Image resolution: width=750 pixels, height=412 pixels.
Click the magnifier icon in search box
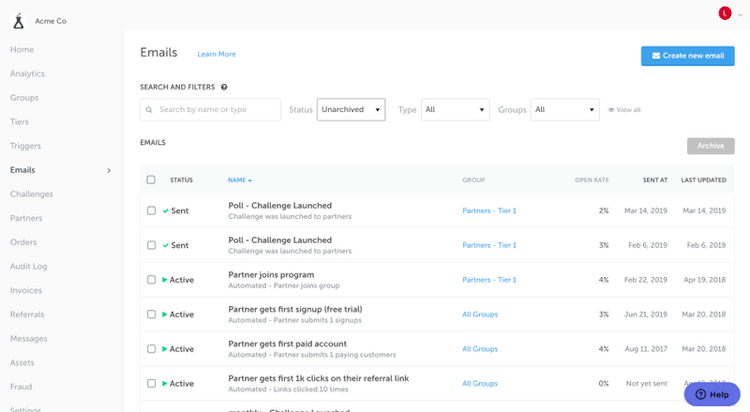pyautogui.click(x=149, y=110)
